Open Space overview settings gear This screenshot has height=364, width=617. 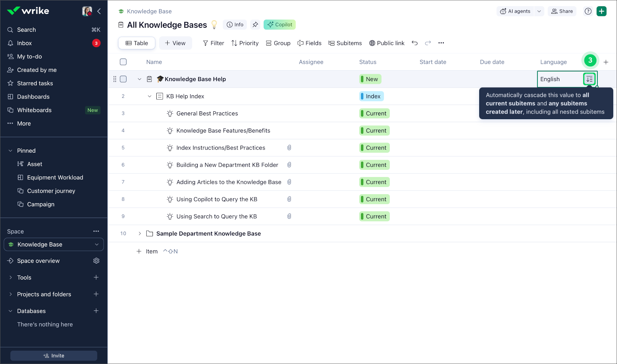pos(96,261)
